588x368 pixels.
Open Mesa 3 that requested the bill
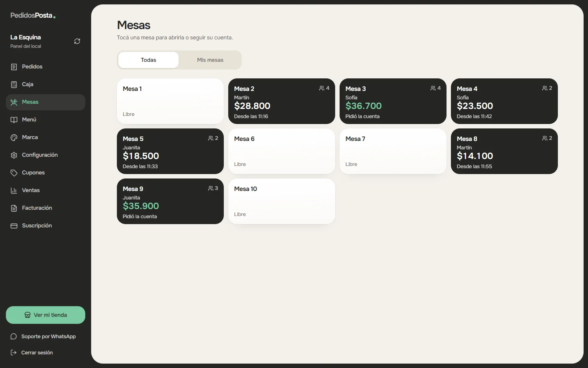pyautogui.click(x=393, y=101)
